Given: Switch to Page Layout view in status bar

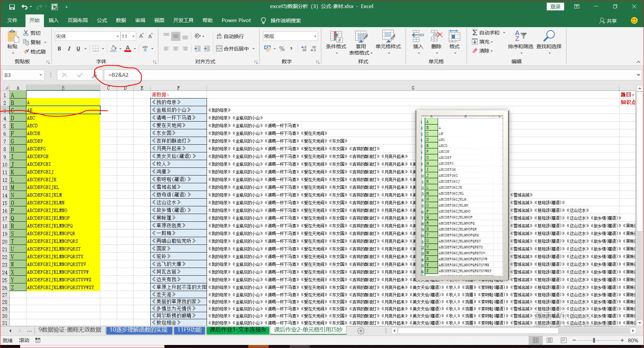Looking at the screenshot, I should point(549,340).
